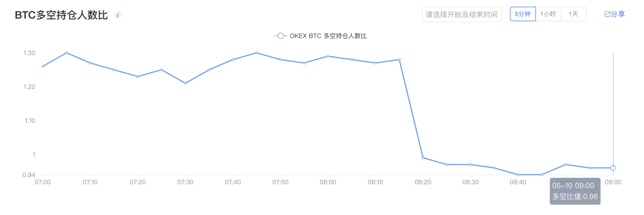Viewport: 644px width, 215px height.
Task: Click the 08:15 data point before the drop
Action: (399, 59)
